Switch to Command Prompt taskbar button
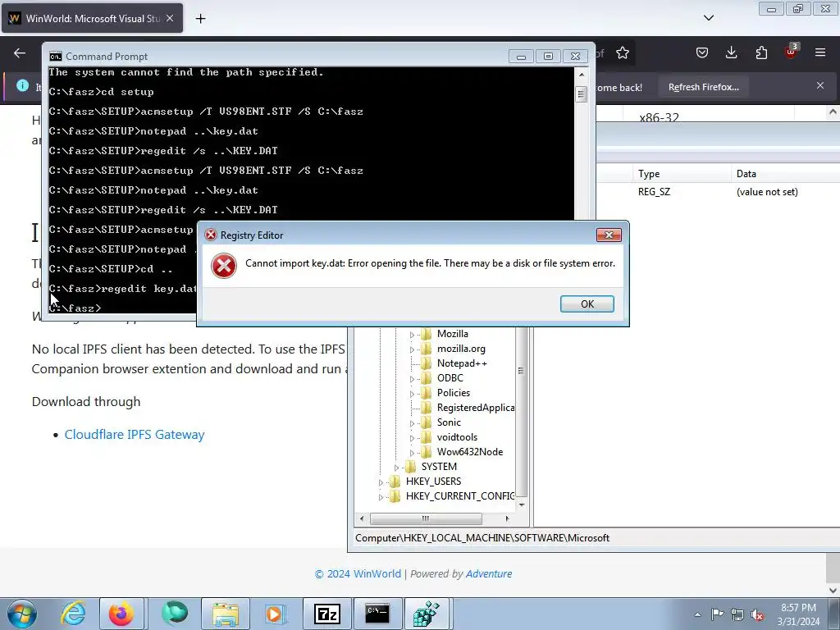Image resolution: width=840 pixels, height=630 pixels. [377, 614]
